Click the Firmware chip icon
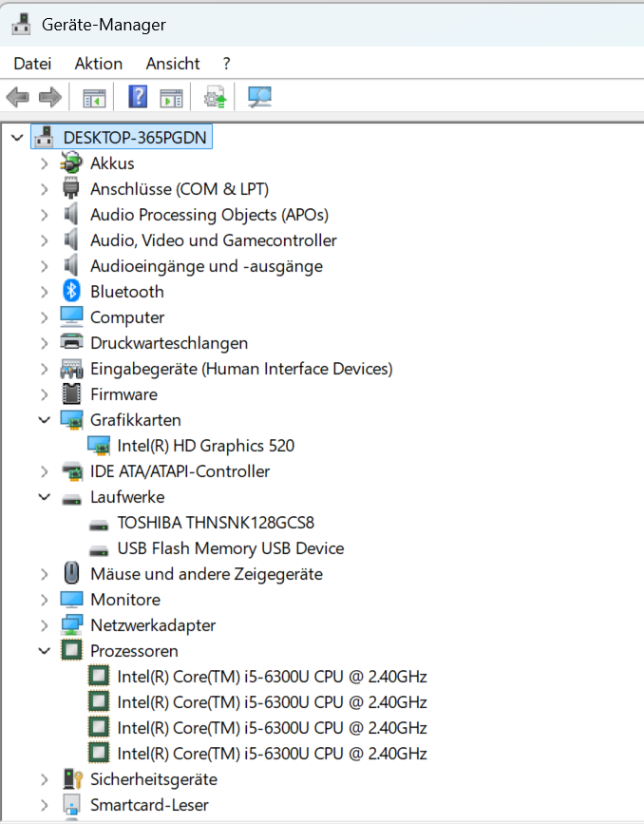 71,394
